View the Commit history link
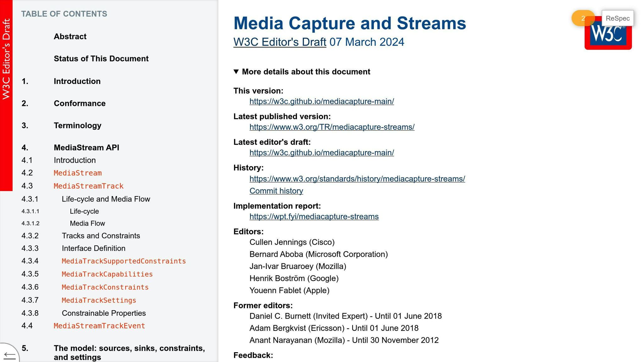The width and height of the screenshot is (644, 362). 276,190
